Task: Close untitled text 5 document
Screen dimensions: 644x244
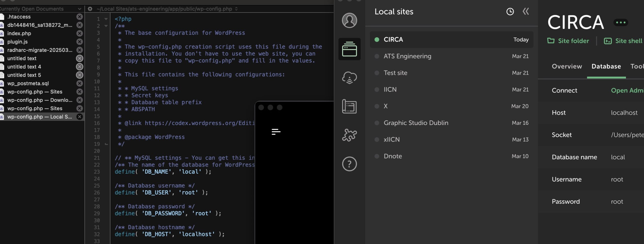Action: (x=79, y=75)
